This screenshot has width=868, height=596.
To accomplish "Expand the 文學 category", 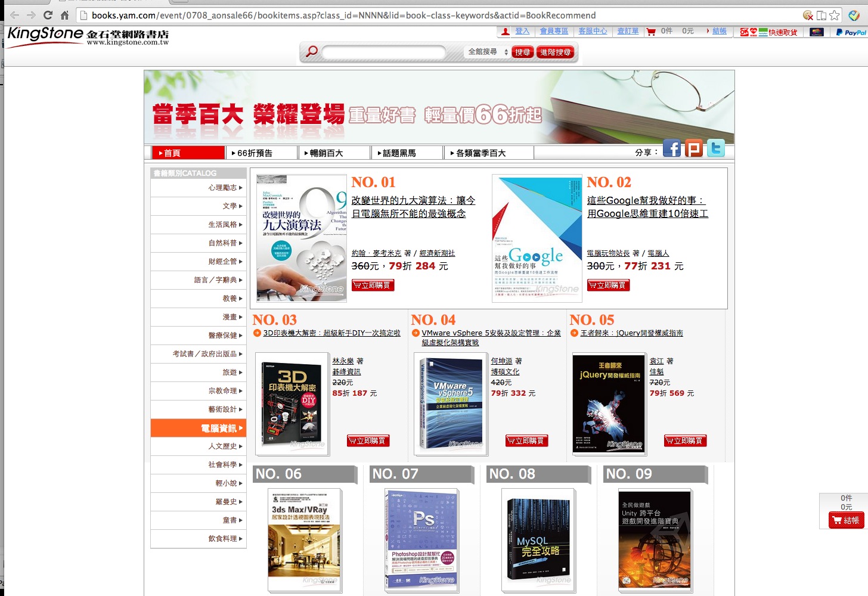I will click(199, 206).
